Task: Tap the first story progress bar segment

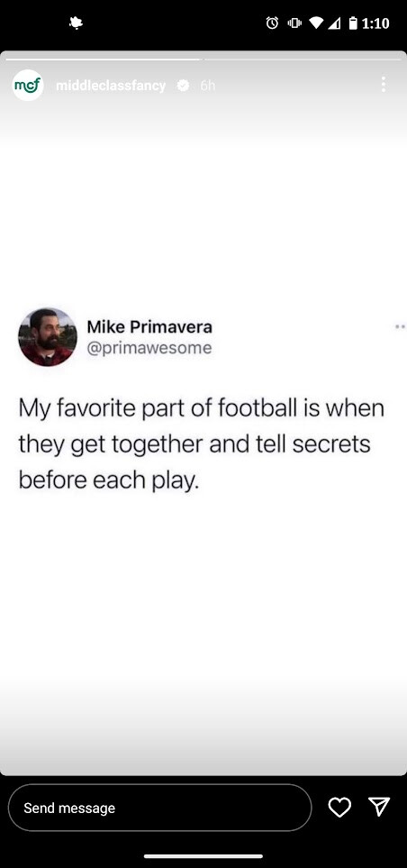Action: [104, 59]
